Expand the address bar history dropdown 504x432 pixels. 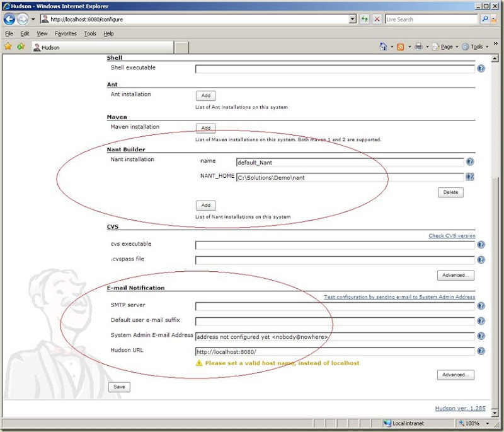pyautogui.click(x=353, y=20)
